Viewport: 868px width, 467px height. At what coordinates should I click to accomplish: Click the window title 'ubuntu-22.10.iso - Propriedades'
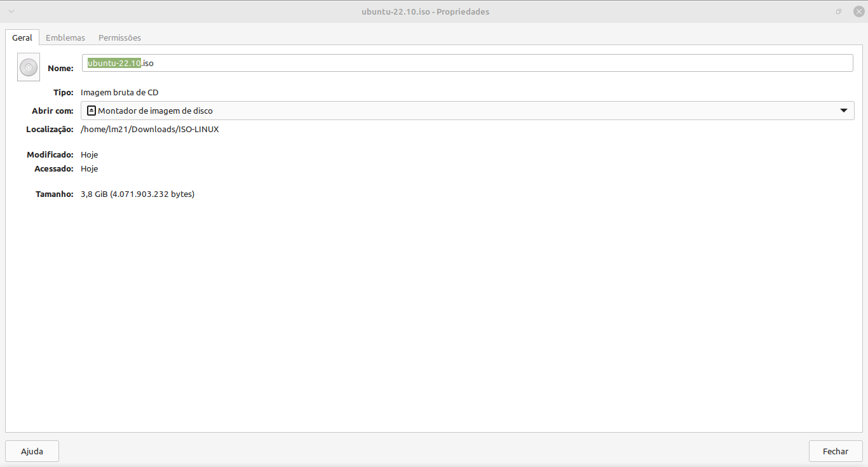(425, 11)
